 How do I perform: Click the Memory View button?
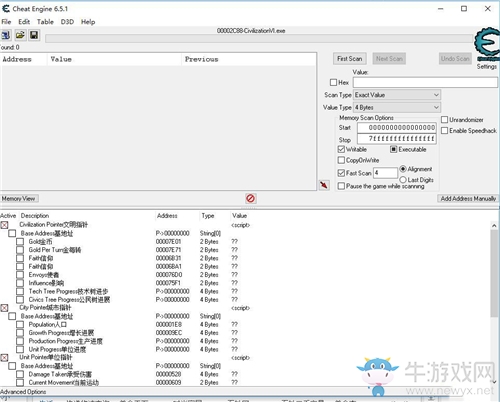click(19, 199)
